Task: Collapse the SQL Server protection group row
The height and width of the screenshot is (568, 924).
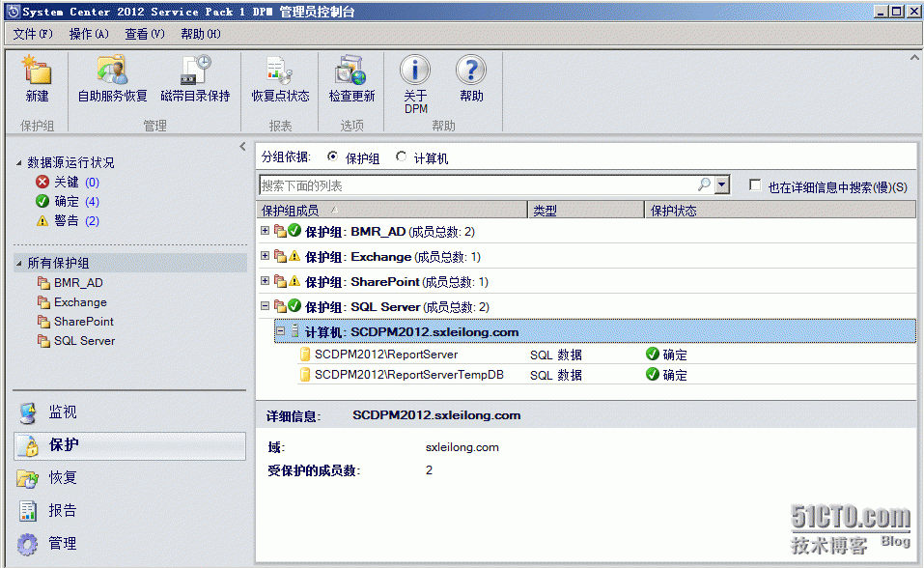Action: (266, 306)
